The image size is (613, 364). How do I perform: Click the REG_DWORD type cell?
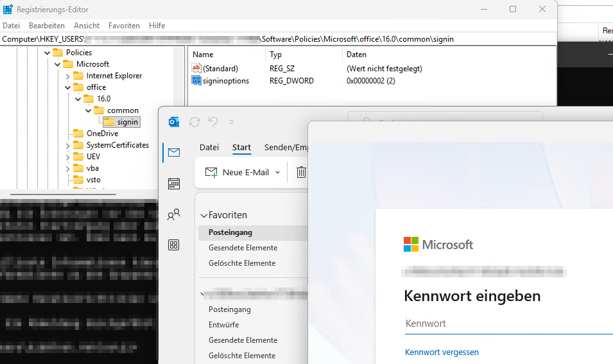(x=291, y=80)
